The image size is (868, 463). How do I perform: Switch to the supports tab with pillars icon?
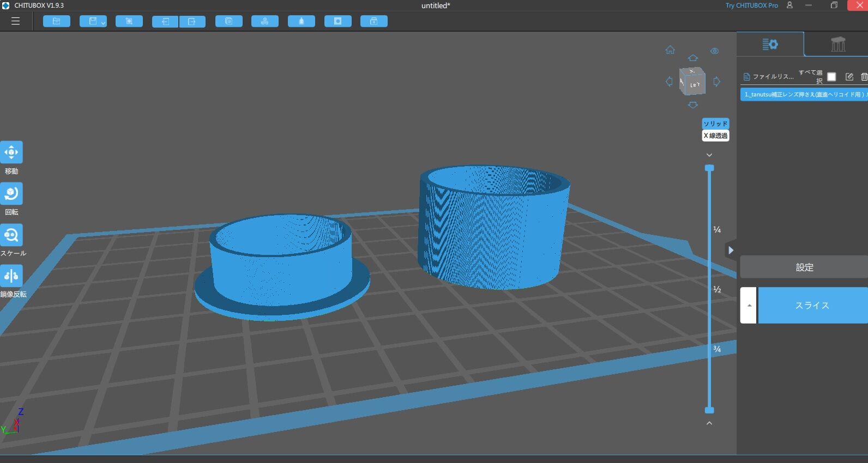click(x=838, y=45)
